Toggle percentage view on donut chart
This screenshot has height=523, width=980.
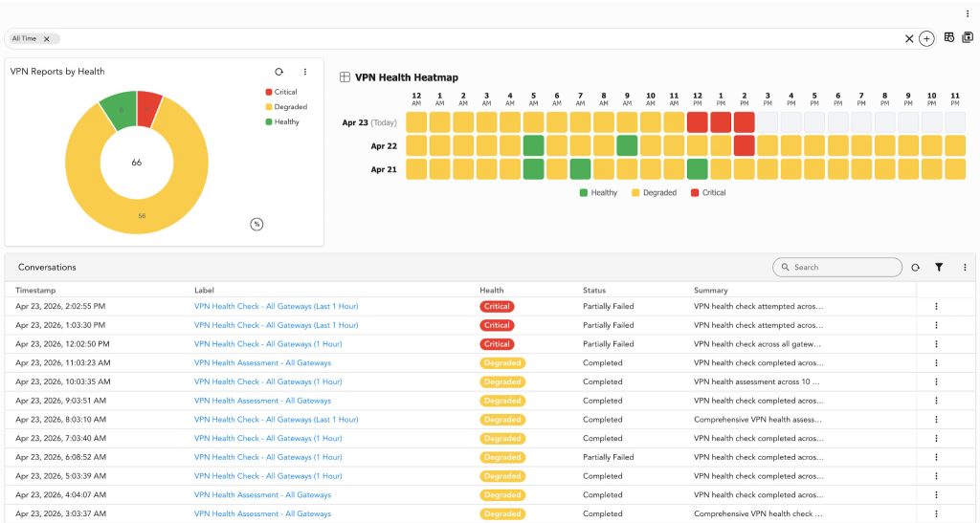256,224
